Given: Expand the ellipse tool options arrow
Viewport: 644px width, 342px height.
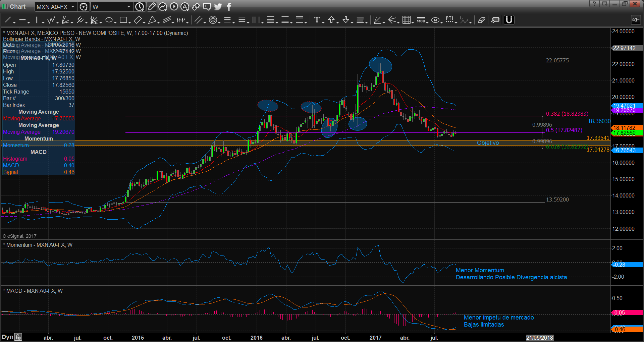Looking at the screenshot, I should (x=115, y=22).
